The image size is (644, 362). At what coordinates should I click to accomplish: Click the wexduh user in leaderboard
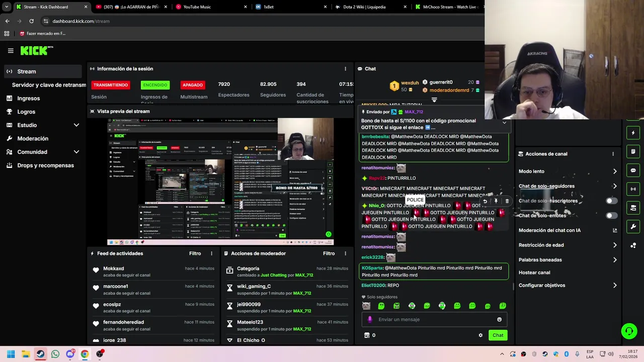click(x=410, y=83)
